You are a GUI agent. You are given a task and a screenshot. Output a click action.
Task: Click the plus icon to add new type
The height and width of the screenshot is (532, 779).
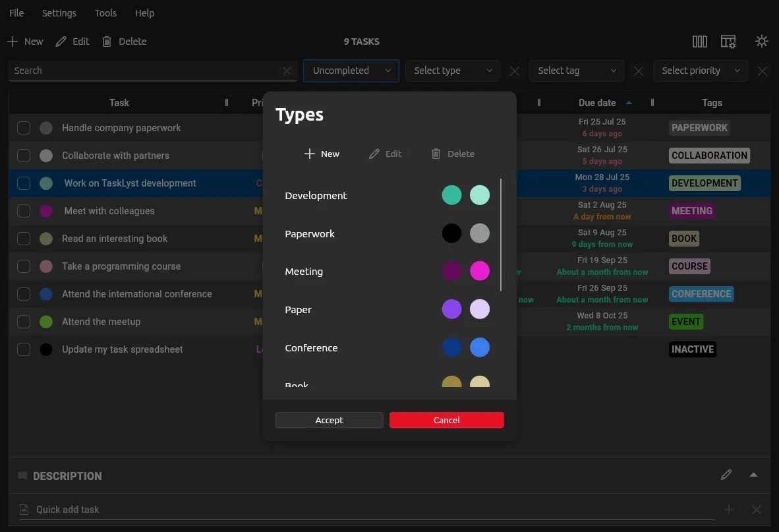tap(310, 154)
